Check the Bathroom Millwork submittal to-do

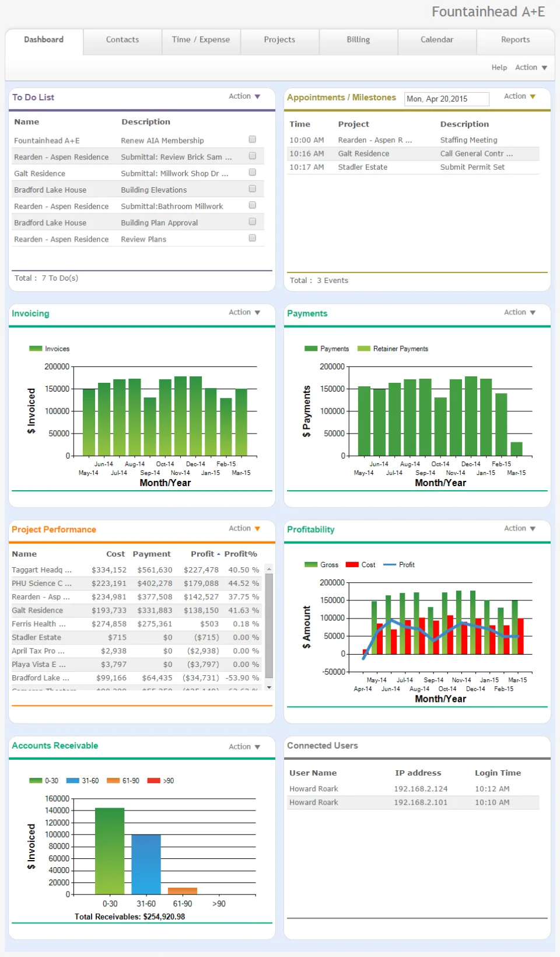253,205
